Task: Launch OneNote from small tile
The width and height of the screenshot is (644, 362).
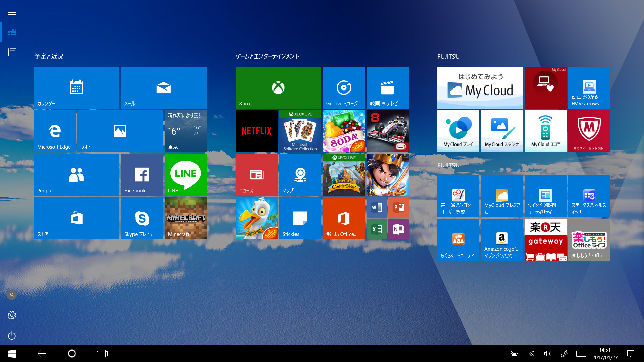Action: click(x=398, y=229)
